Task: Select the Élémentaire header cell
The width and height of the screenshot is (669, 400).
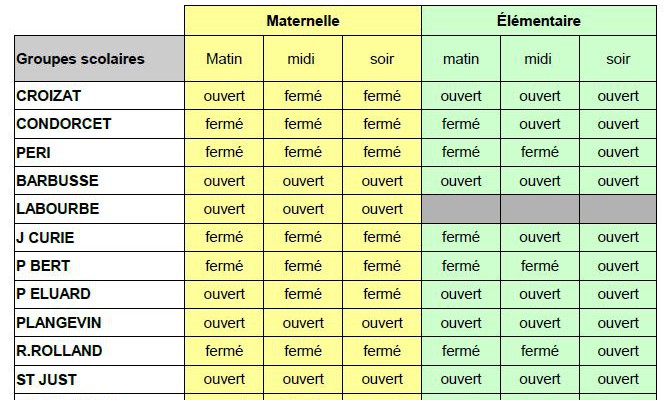Action: [539, 20]
